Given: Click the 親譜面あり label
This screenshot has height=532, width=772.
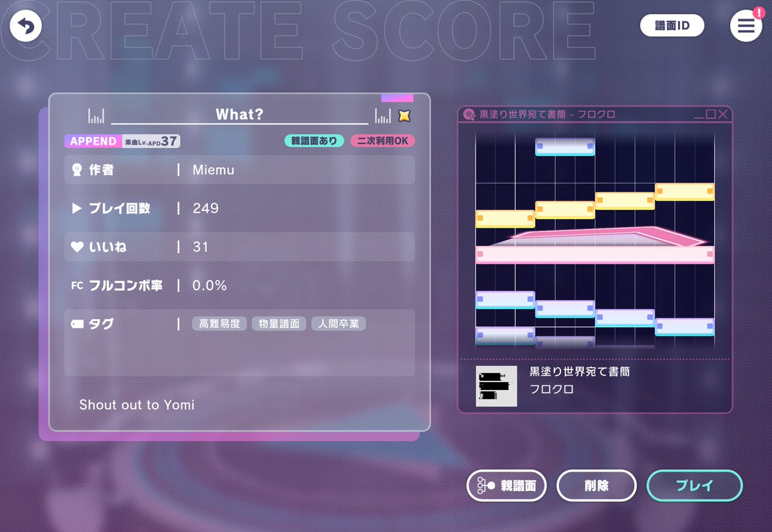Looking at the screenshot, I should point(314,141).
